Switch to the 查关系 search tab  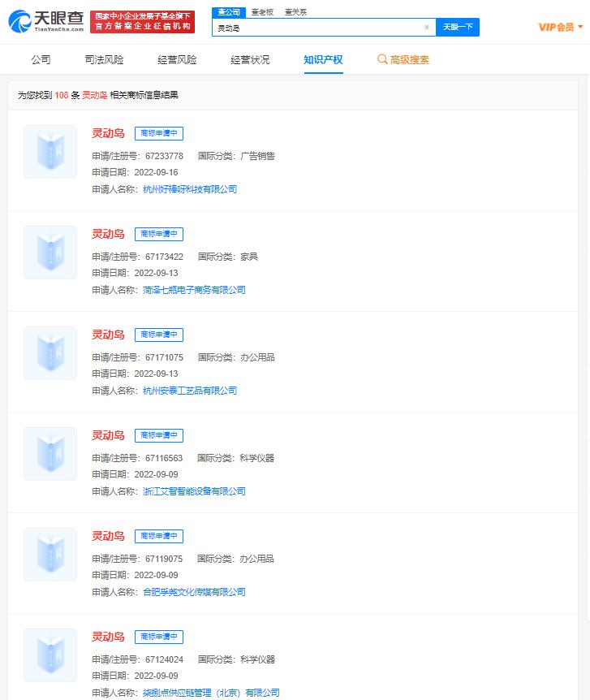(x=296, y=12)
